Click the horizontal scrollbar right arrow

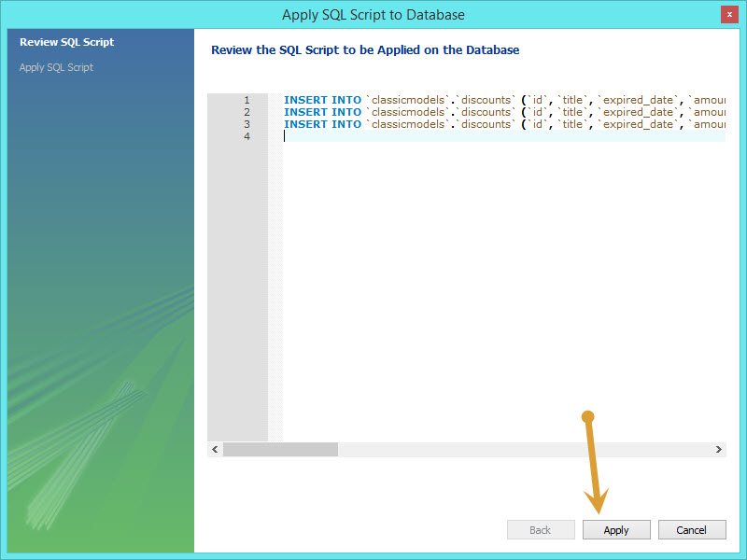[718, 449]
